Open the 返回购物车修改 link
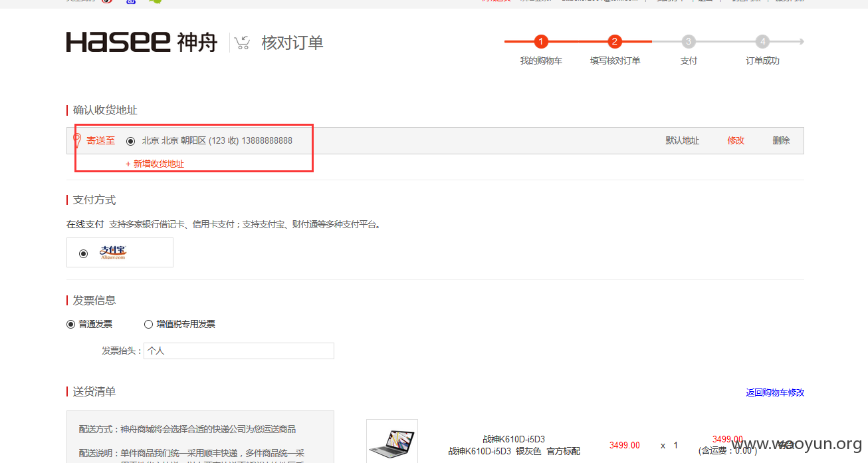868x463 pixels. pyautogui.click(x=775, y=392)
